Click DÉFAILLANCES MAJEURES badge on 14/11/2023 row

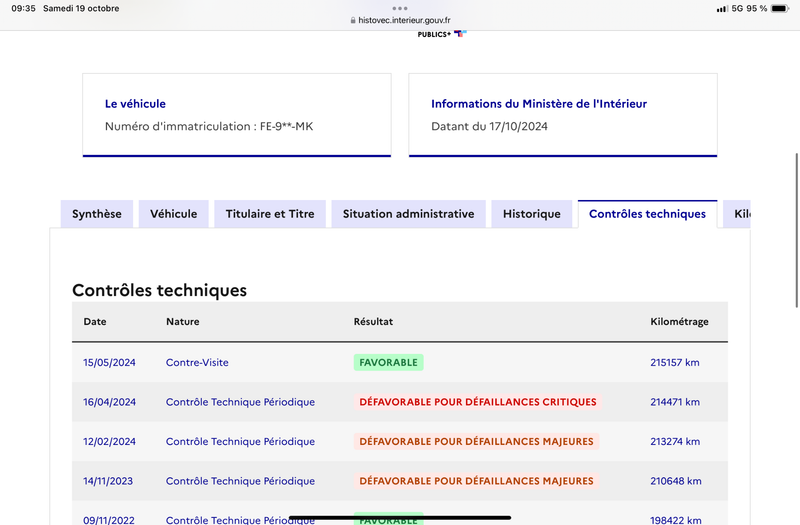click(477, 481)
